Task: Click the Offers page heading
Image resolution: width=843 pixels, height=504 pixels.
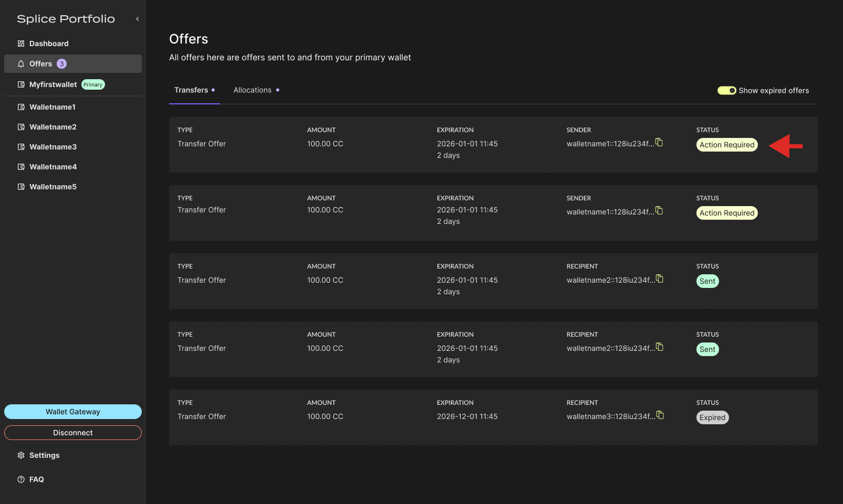Action: [188, 39]
